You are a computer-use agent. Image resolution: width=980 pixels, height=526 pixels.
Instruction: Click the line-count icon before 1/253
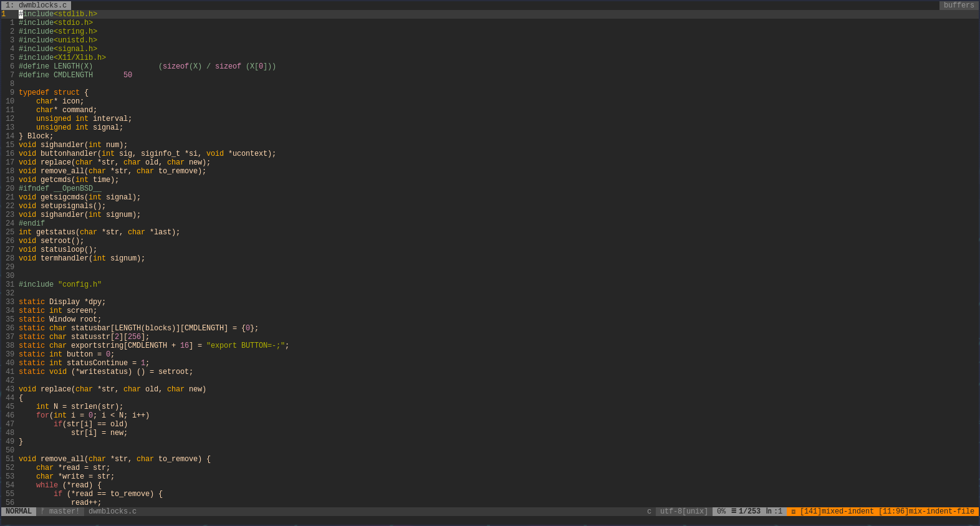point(734,512)
